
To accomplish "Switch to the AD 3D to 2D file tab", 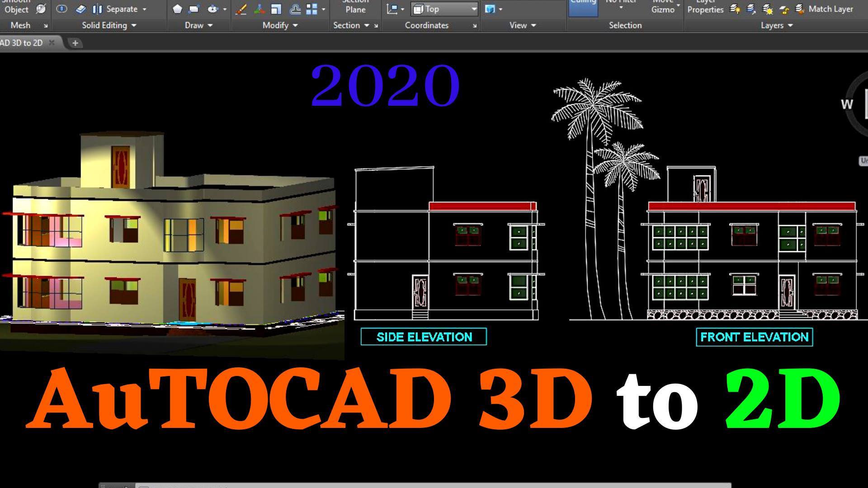I will [21, 43].
